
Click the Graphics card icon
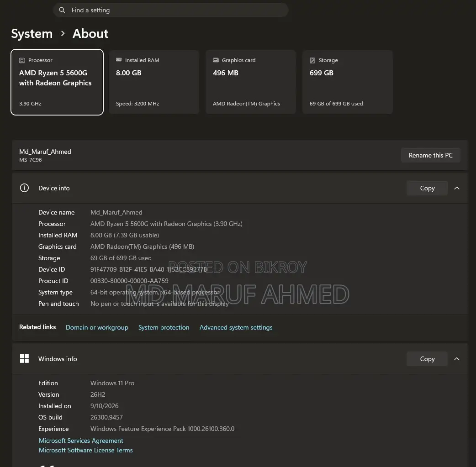click(x=216, y=60)
